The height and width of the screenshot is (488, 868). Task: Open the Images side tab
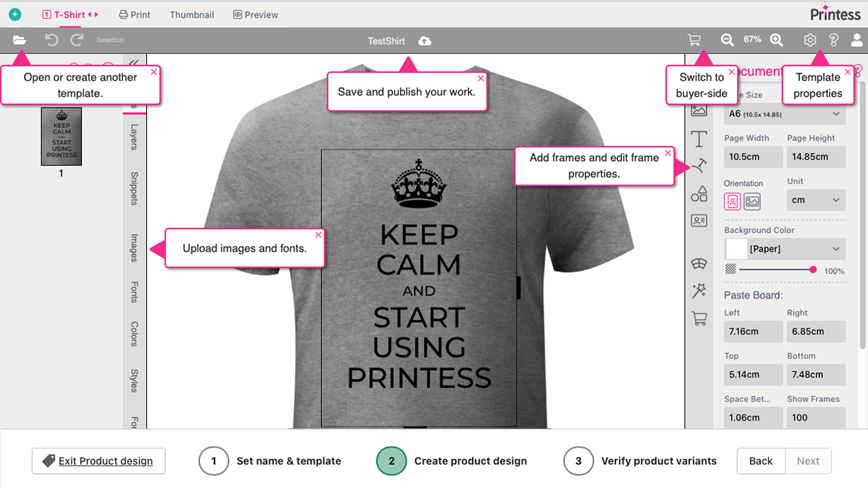click(x=134, y=248)
